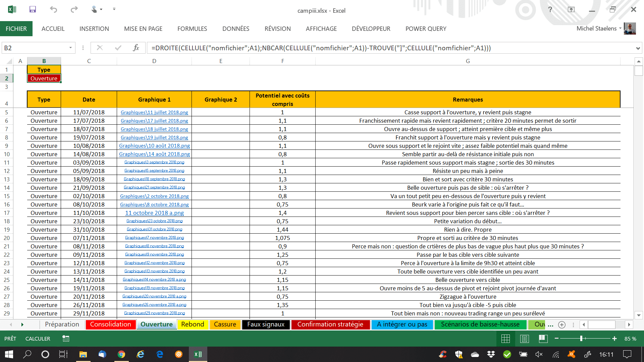The height and width of the screenshot is (362, 644).
Task: Add a new sheet with plus icon
Action: tap(562, 324)
